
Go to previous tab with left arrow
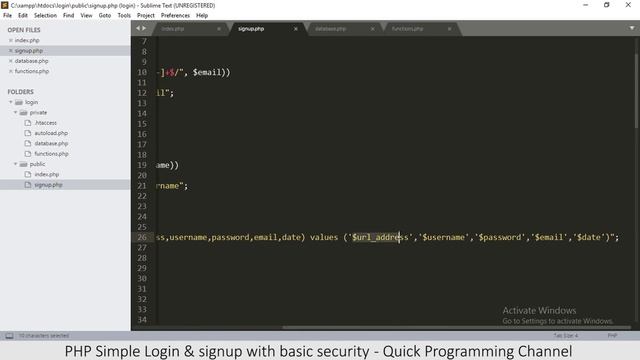[138, 28]
